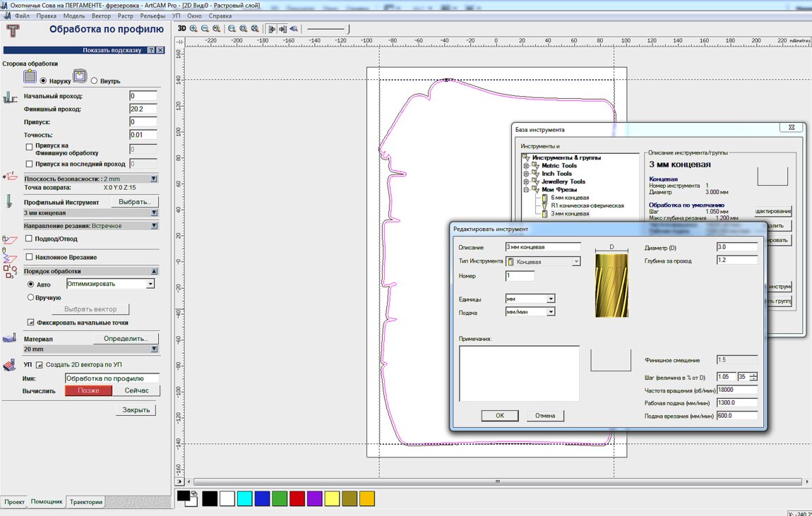Screen dimensions: 812x516
Task: Open the Модель menu
Action: [73, 16]
